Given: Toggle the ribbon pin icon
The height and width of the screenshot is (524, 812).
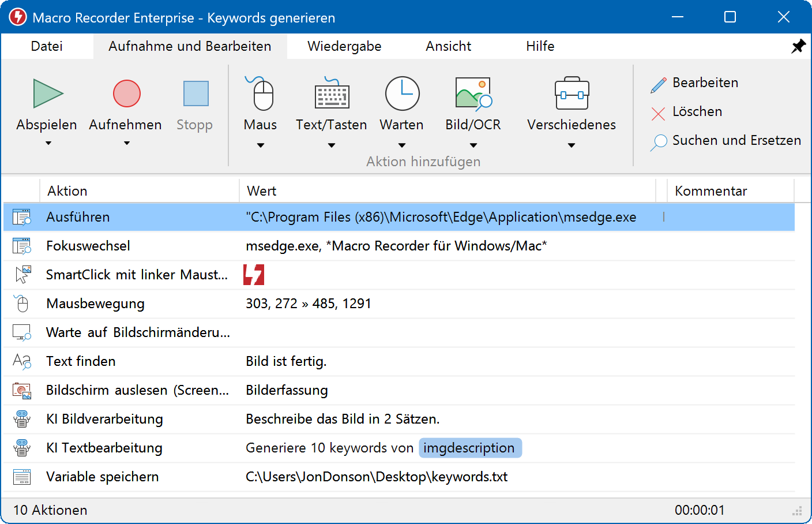Looking at the screenshot, I should point(798,46).
